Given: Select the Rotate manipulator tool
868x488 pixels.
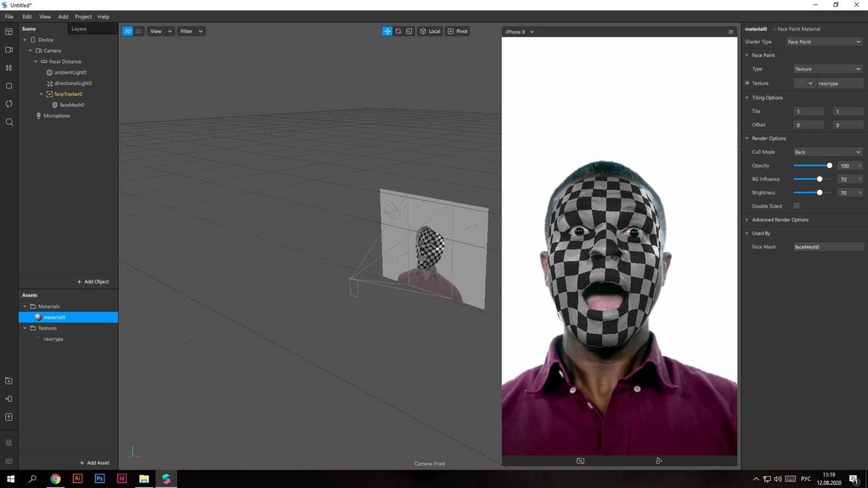Looking at the screenshot, I should (398, 31).
